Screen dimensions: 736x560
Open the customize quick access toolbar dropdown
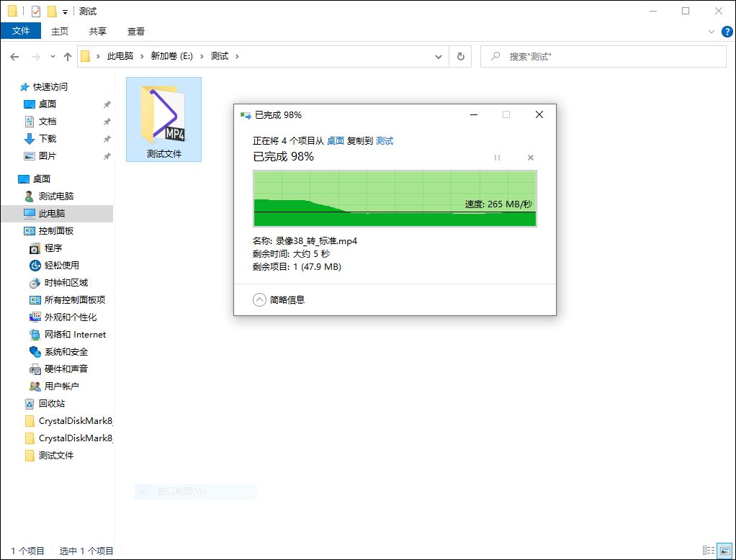(66, 12)
